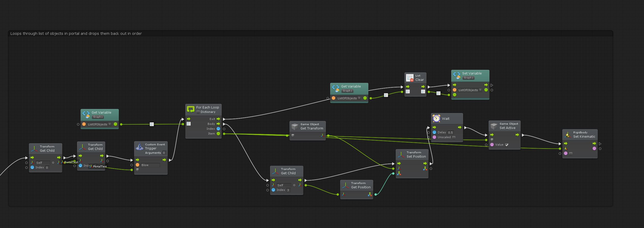This screenshot has width=644, height=228.
Task: Click the 'For Each Loop' node title
Action: tap(208, 107)
